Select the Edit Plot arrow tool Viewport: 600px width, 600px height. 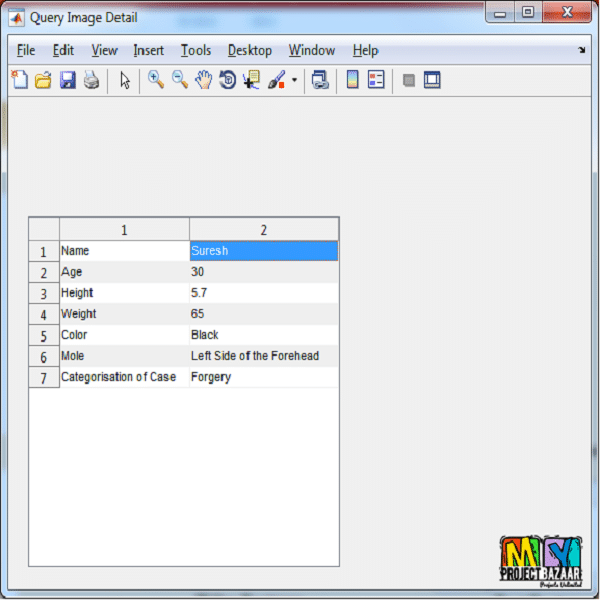click(125, 81)
